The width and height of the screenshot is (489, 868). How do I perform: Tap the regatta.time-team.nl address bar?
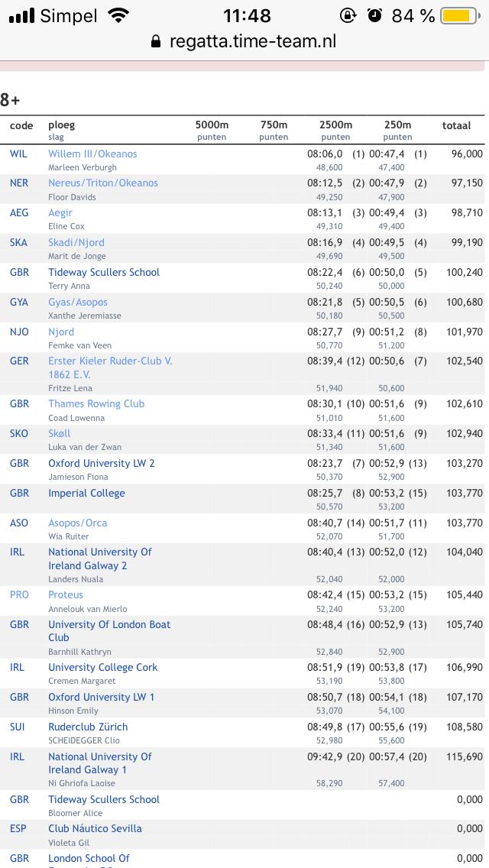244,41
